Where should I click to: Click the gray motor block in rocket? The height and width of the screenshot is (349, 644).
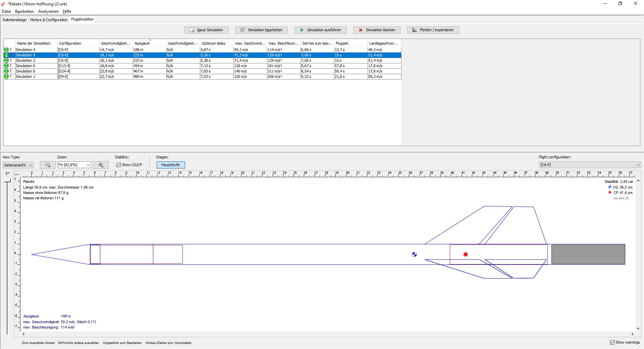[x=588, y=254]
